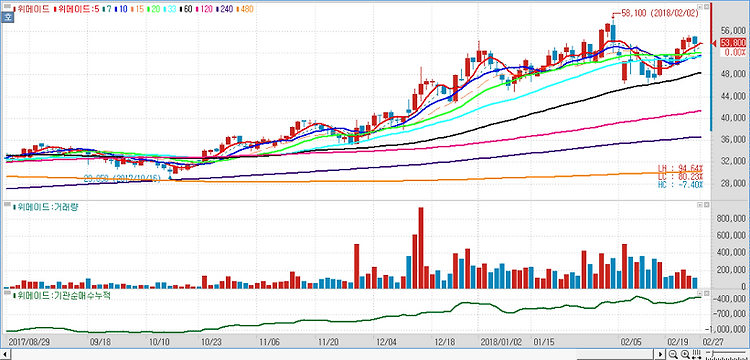Zoom out the chart with minus magnifier
Viewport: 750px width, 360px height.
673,354
